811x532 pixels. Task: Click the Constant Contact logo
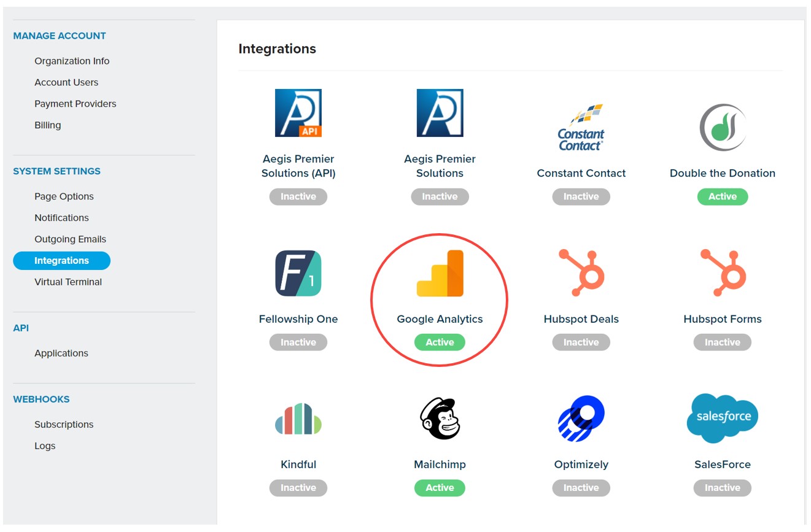(x=581, y=128)
